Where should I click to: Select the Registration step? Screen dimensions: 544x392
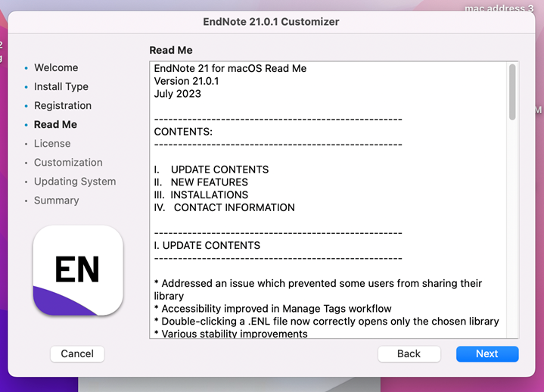pos(63,105)
